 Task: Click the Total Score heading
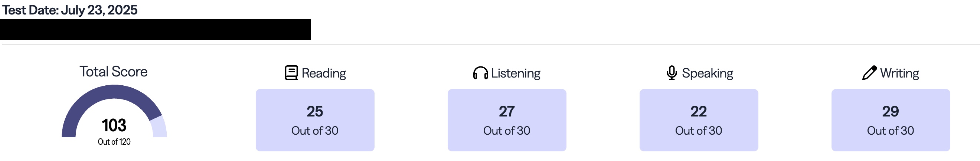(113, 72)
